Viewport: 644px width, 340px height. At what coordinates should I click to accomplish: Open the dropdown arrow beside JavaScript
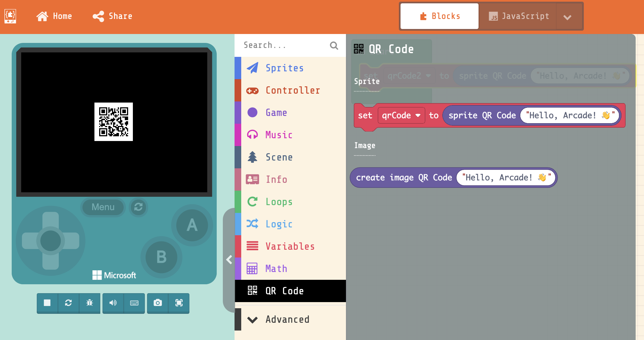[567, 17]
